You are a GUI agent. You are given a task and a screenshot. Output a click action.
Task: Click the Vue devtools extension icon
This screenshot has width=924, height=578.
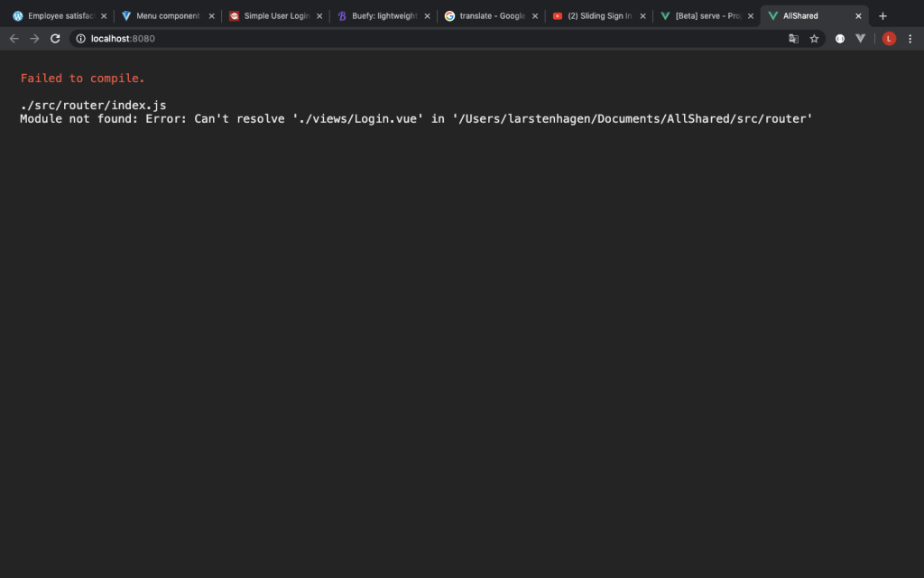click(861, 39)
